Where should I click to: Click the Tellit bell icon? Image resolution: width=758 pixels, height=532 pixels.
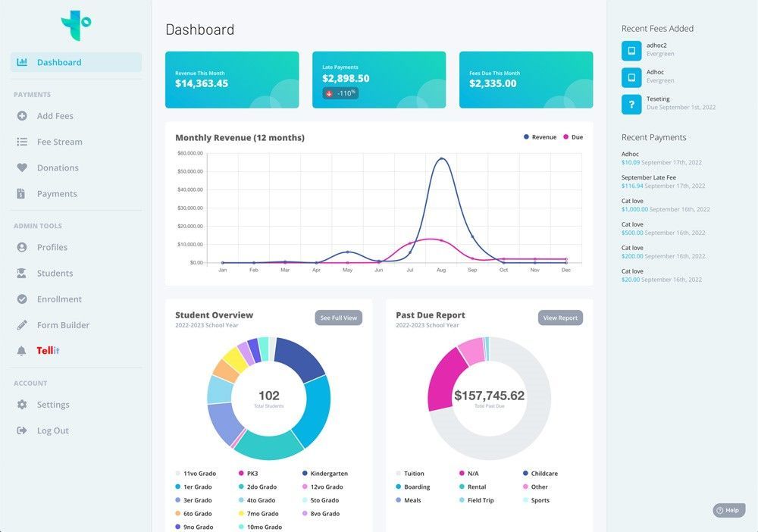click(21, 350)
